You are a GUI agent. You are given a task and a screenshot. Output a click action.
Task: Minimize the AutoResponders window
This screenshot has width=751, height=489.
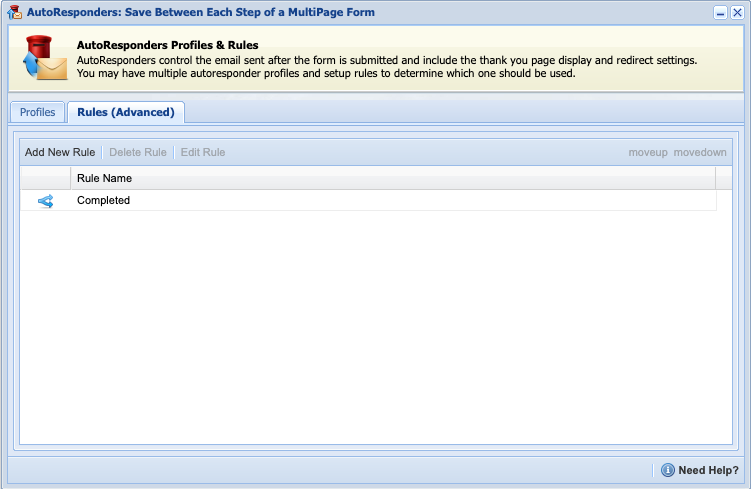click(720, 12)
